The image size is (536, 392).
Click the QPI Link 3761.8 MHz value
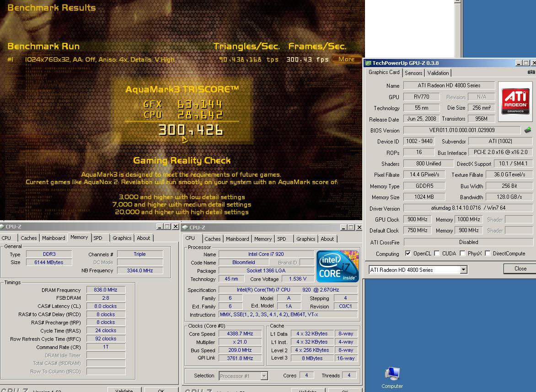[x=240, y=358]
